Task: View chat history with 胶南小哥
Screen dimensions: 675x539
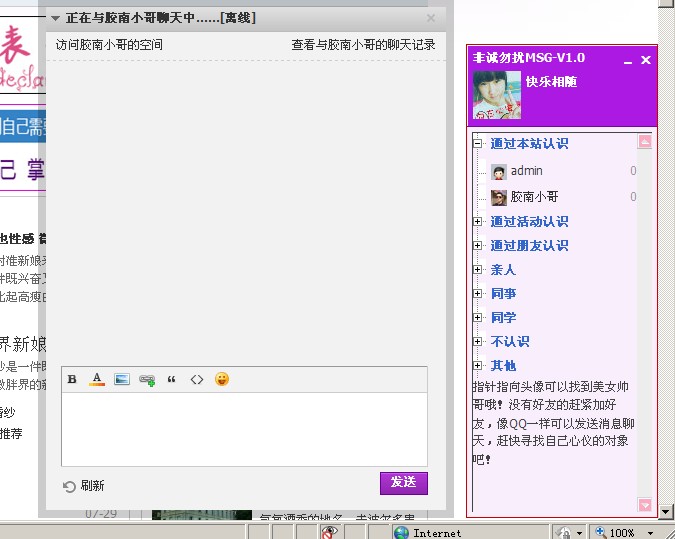Action: pyautogui.click(x=363, y=45)
